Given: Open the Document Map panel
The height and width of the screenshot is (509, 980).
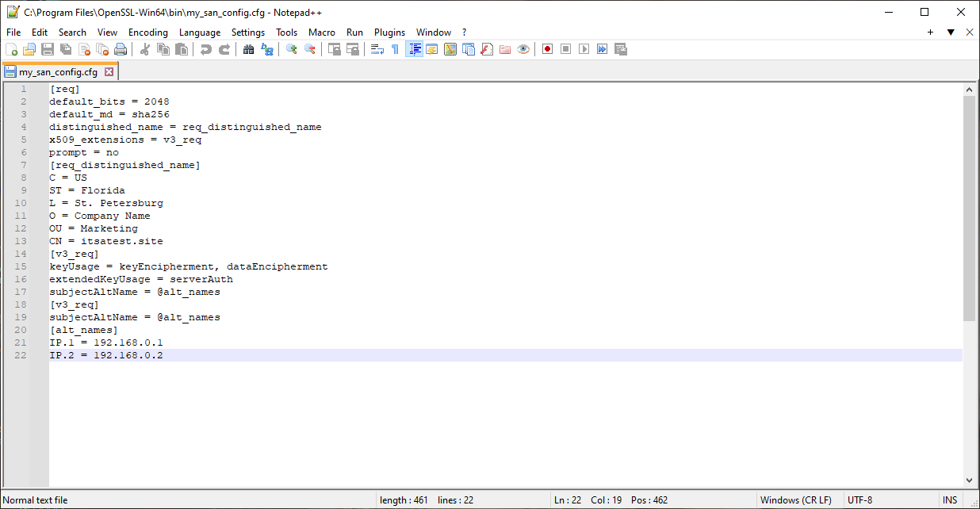Looking at the screenshot, I should coord(450,48).
